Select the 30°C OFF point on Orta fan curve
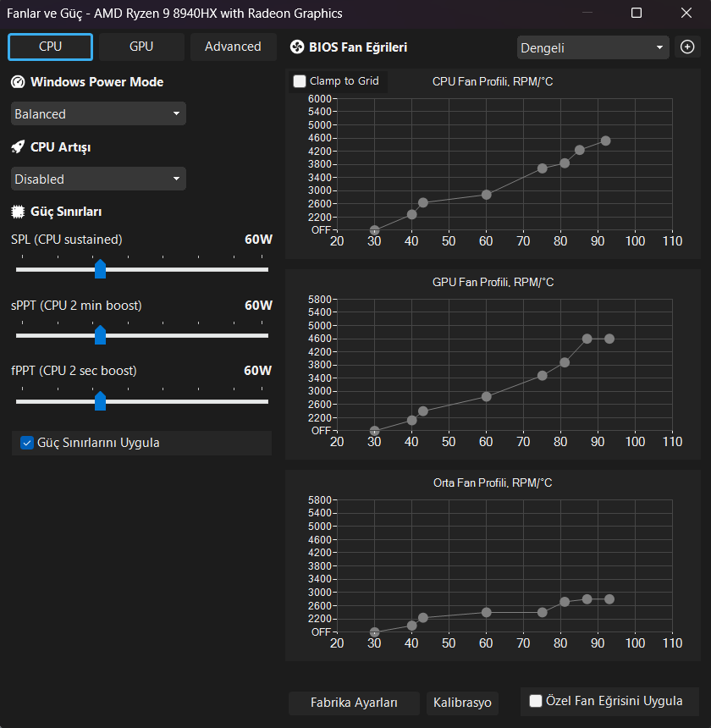The width and height of the screenshot is (711, 728). coord(374,631)
